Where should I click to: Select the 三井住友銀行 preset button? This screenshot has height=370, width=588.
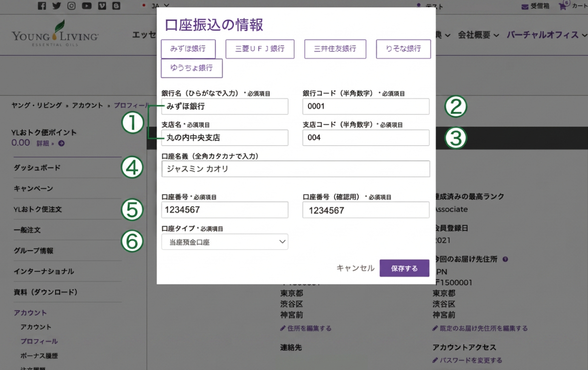click(335, 48)
